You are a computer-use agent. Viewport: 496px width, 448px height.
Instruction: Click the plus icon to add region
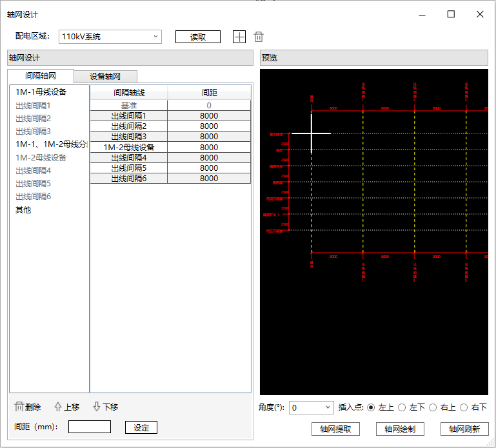239,37
